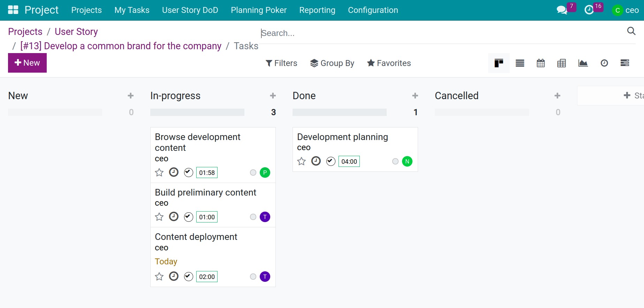Switch to Activity view

604,63
